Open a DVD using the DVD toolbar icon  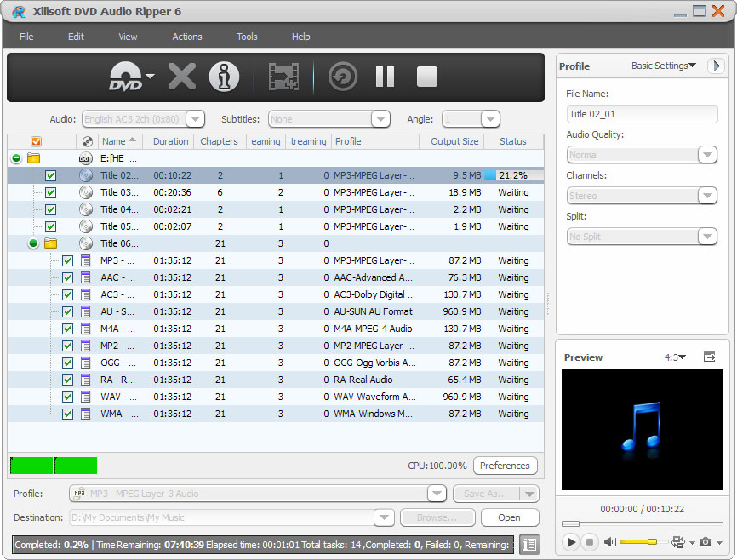coord(124,76)
